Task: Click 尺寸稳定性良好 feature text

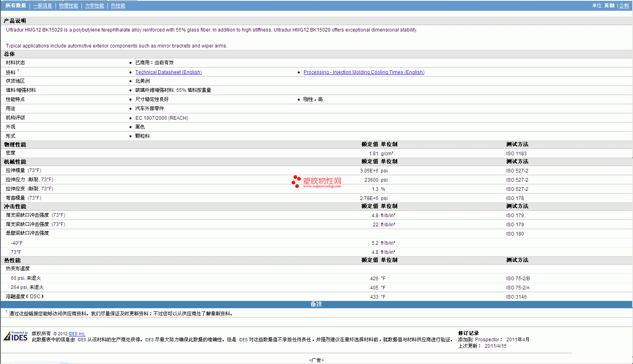Action: tap(152, 99)
